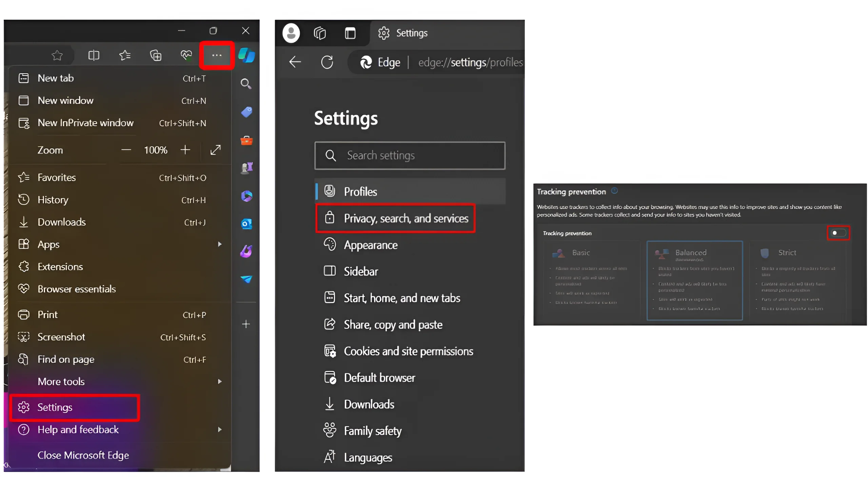This screenshot has width=868, height=488.
Task: Click the Copilot icon in the Edge toolbar
Action: [x=246, y=55]
